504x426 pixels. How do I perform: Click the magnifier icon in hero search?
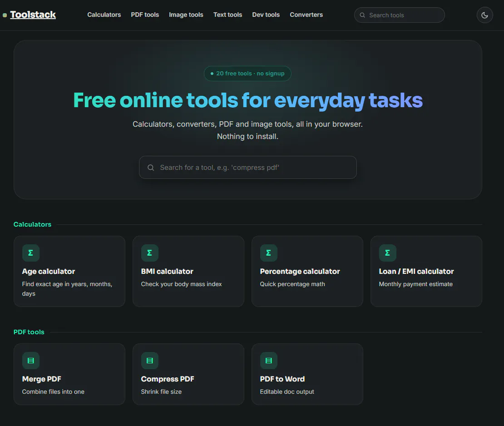tap(151, 168)
